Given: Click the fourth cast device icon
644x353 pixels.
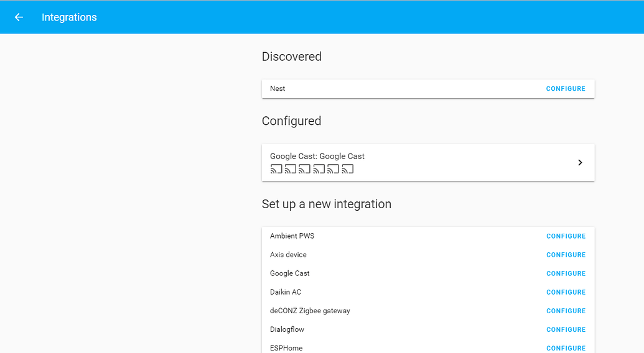Looking at the screenshot, I should (319, 169).
